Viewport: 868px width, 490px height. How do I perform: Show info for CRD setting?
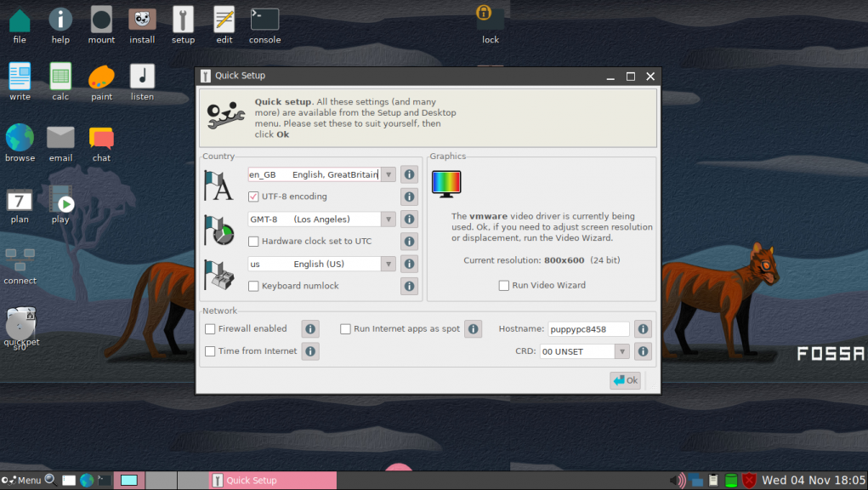[x=643, y=351]
